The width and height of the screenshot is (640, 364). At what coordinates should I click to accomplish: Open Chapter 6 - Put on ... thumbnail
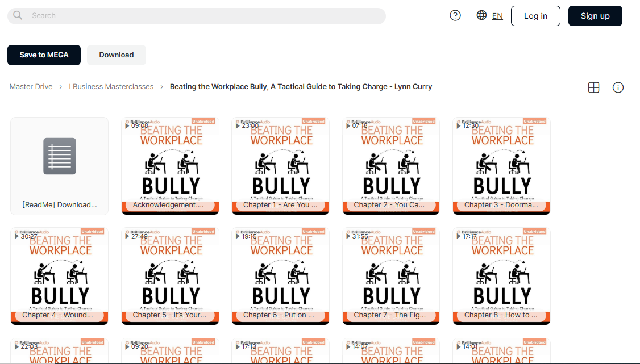tap(280, 276)
